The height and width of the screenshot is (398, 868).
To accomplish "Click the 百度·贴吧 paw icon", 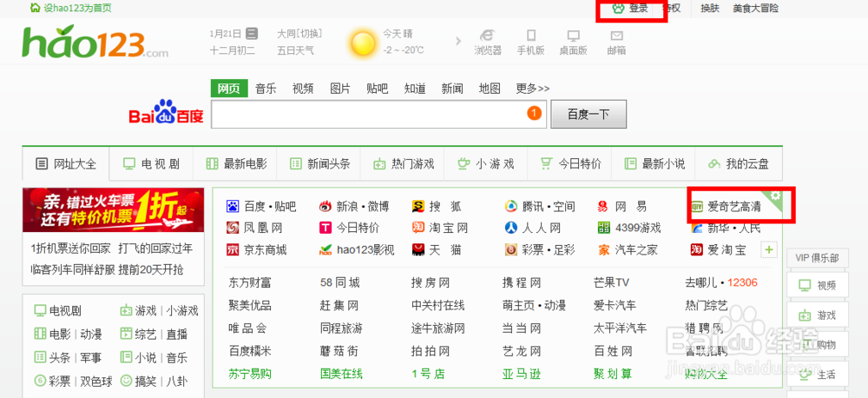I will tap(233, 207).
